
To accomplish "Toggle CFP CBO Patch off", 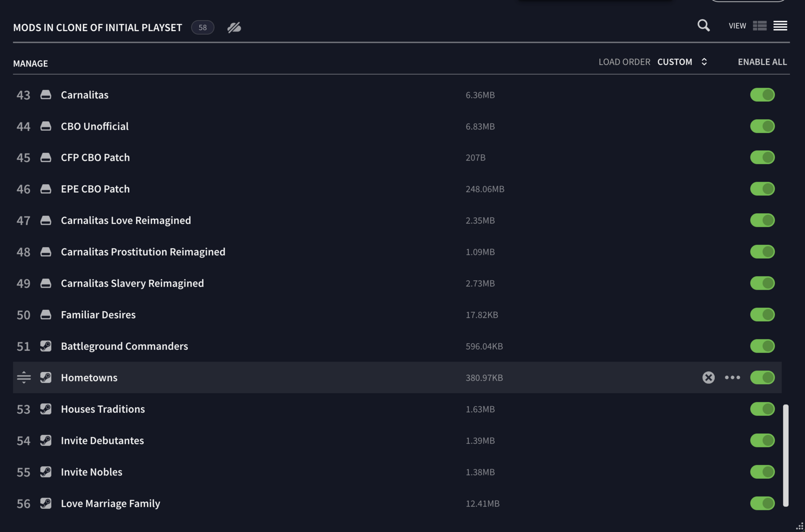I will 763,158.
